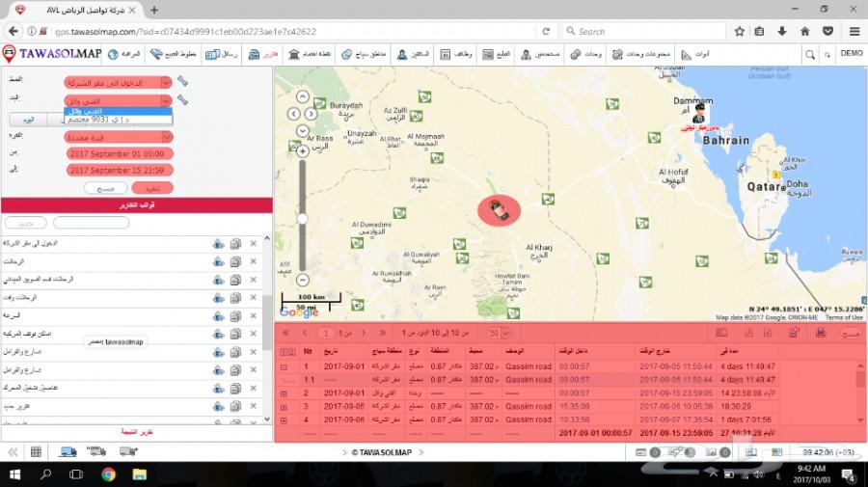Click user-copy icon on الدخول إلى مقر الشركة row
868x487 pixels.
pos(219,243)
